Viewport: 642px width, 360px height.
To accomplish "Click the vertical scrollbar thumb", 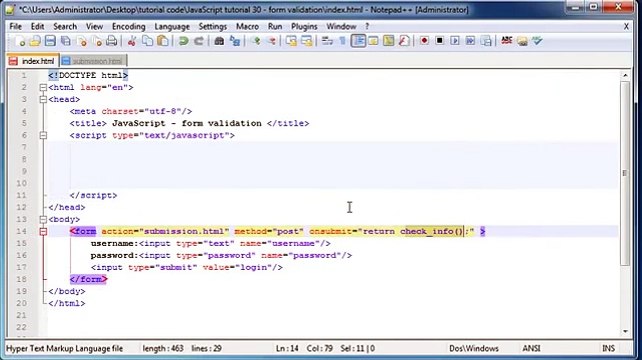I will [625, 173].
